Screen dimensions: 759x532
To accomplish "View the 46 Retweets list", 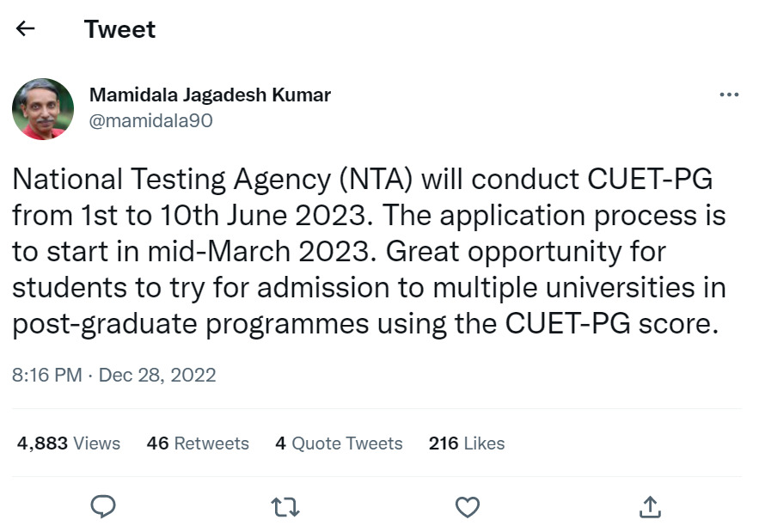I will (x=198, y=443).
